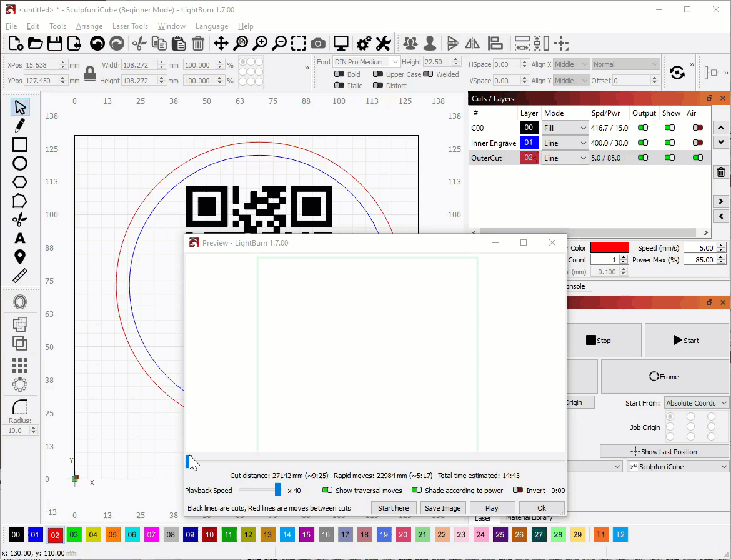This screenshot has height=560, width=731.
Task: Click the Measure ruler tool
Action: coord(20,276)
